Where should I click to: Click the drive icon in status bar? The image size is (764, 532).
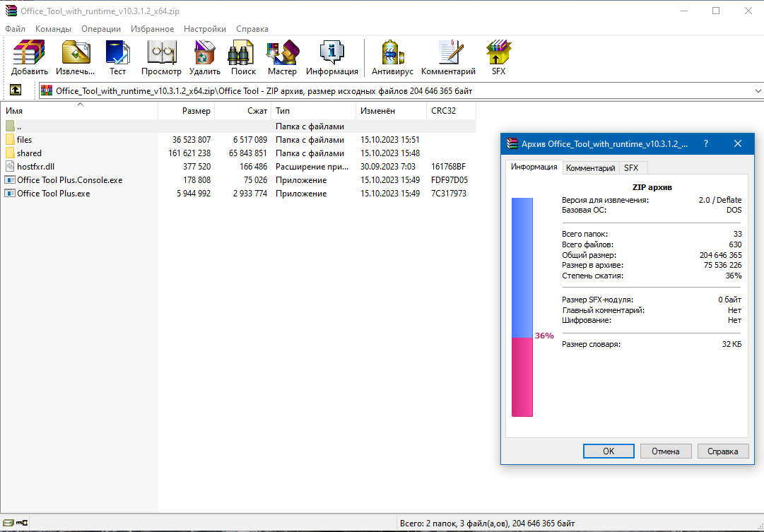(8, 524)
